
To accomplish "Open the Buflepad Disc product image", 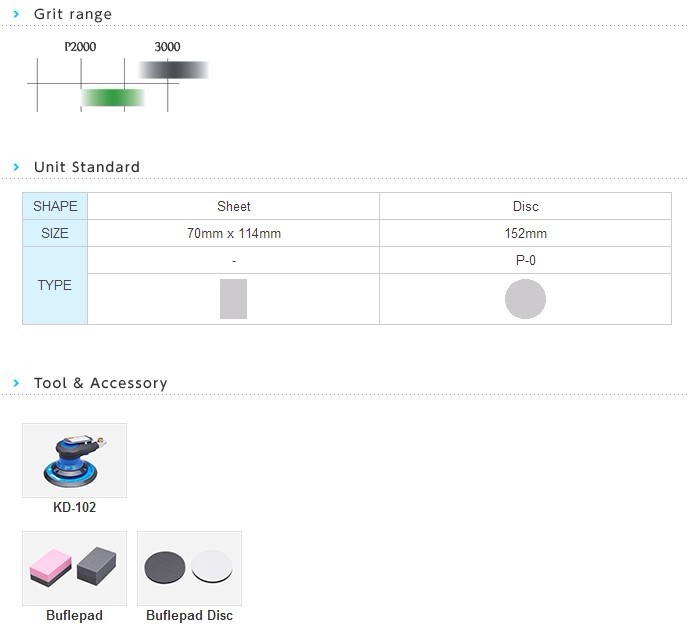I will click(189, 567).
